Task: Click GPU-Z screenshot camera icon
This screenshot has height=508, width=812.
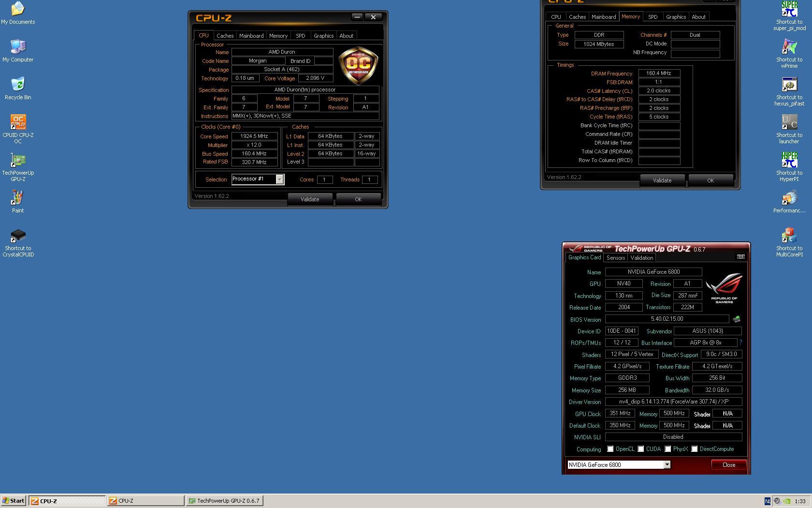Action: pyautogui.click(x=740, y=257)
